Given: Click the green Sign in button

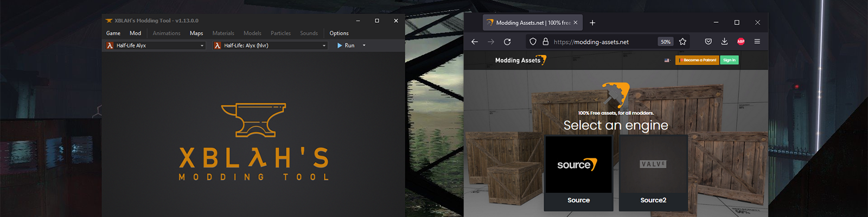Looking at the screenshot, I should click(729, 60).
